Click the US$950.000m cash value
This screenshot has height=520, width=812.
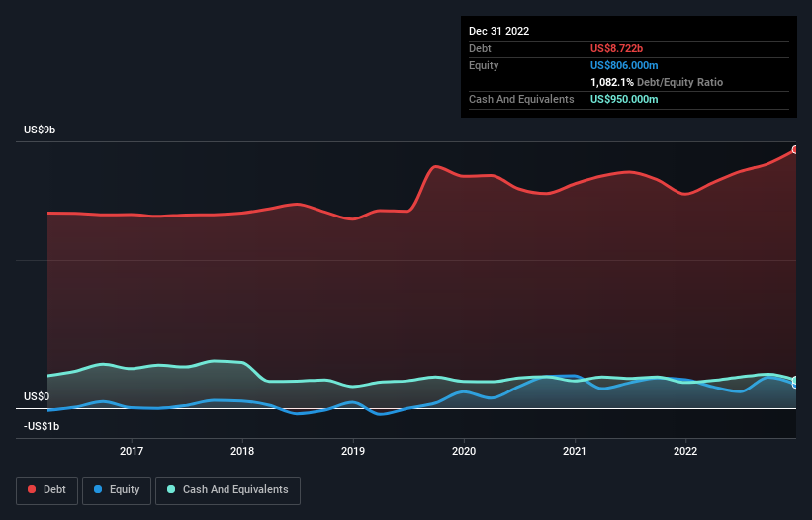point(624,99)
